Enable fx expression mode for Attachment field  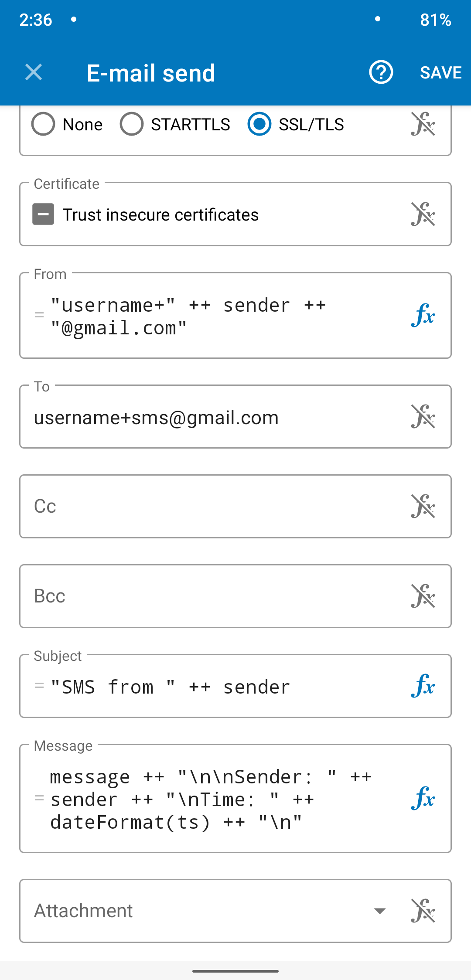click(x=423, y=911)
